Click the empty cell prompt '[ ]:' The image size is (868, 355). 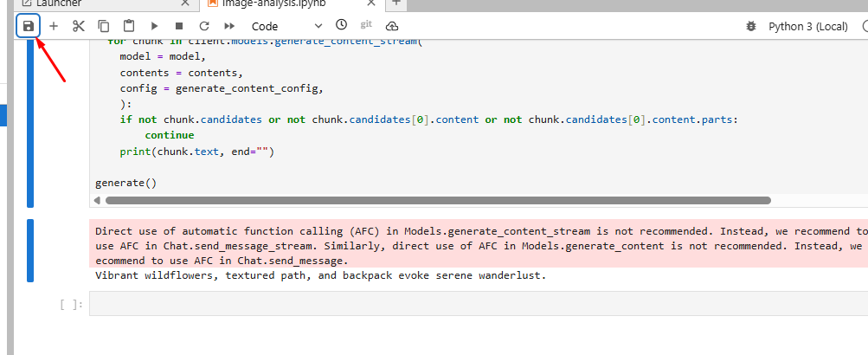[72, 304]
